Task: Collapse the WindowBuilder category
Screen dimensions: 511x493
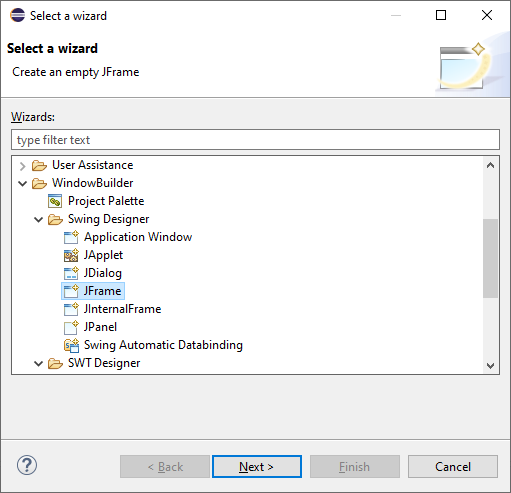Action: pyautogui.click(x=22, y=183)
